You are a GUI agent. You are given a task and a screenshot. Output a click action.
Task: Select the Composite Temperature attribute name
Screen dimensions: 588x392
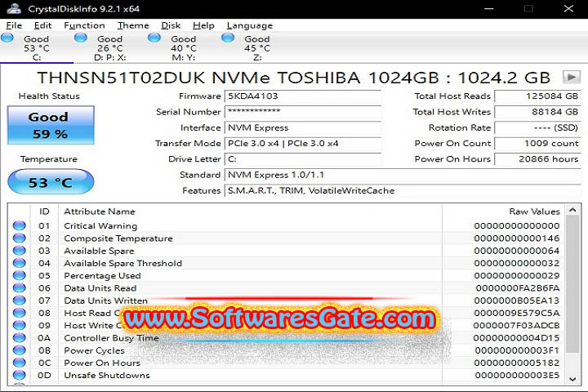[118, 238]
